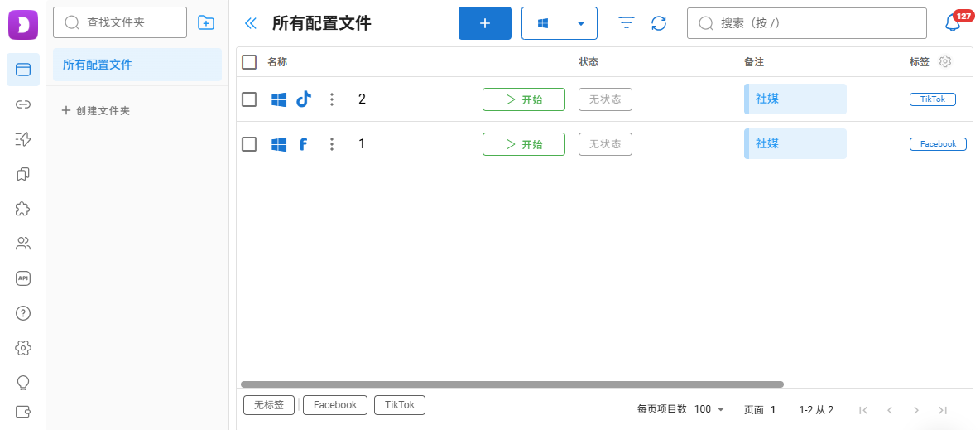Go to next page arrow

916,410
